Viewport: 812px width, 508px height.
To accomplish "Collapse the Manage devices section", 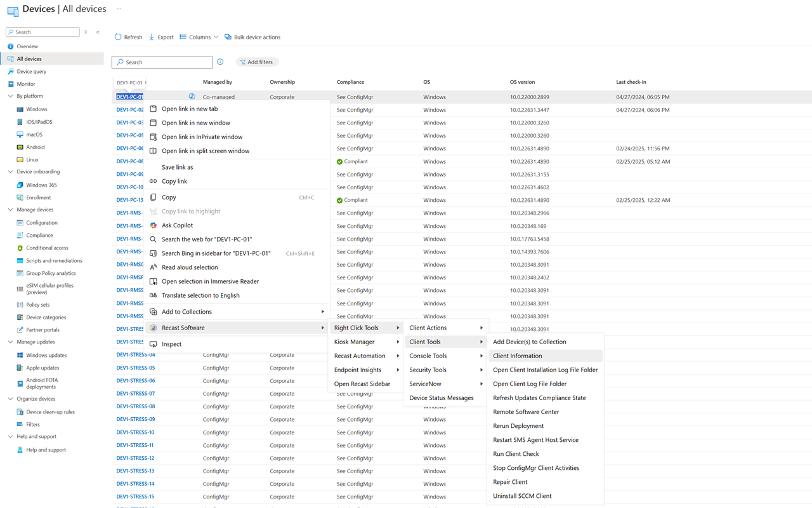I will click(10, 210).
